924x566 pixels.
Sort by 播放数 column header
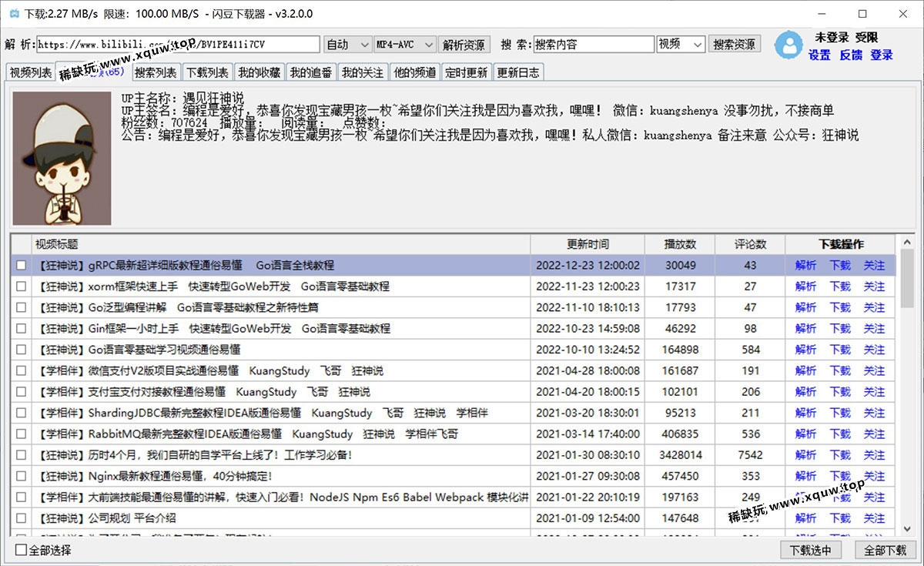pyautogui.click(x=681, y=244)
